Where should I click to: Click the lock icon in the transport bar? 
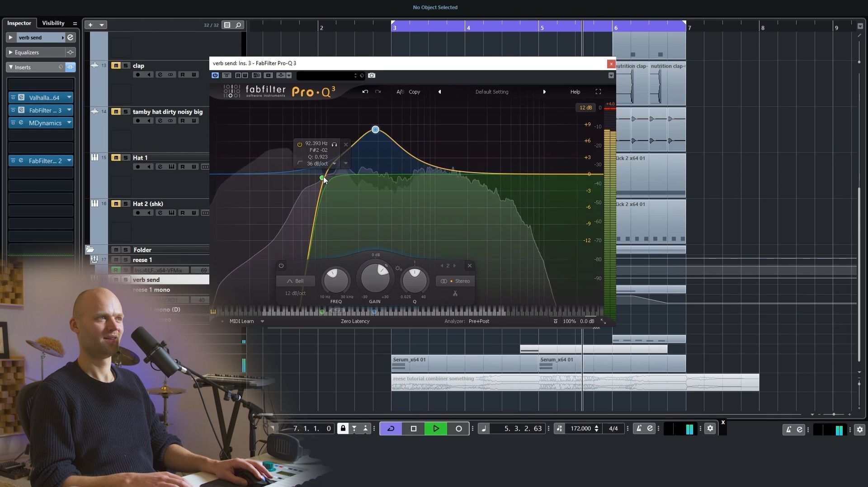(343, 428)
